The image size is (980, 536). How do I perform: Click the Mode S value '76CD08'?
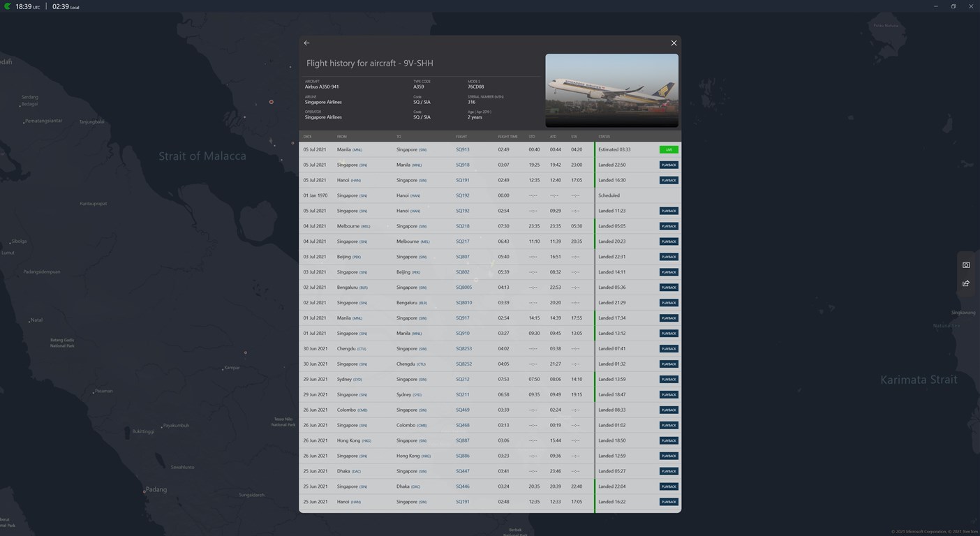[x=475, y=87]
